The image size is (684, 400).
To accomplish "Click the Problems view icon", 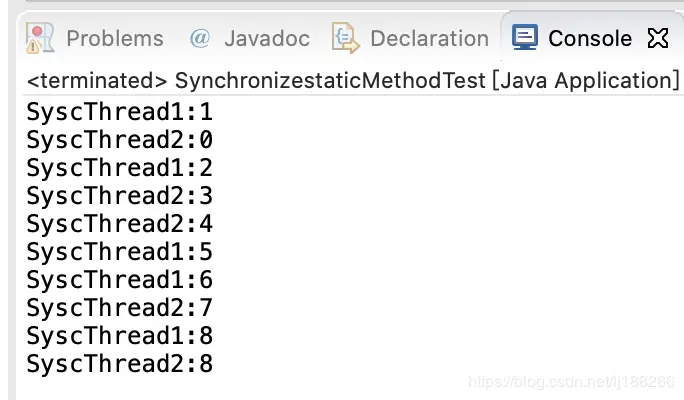I will coord(40,38).
